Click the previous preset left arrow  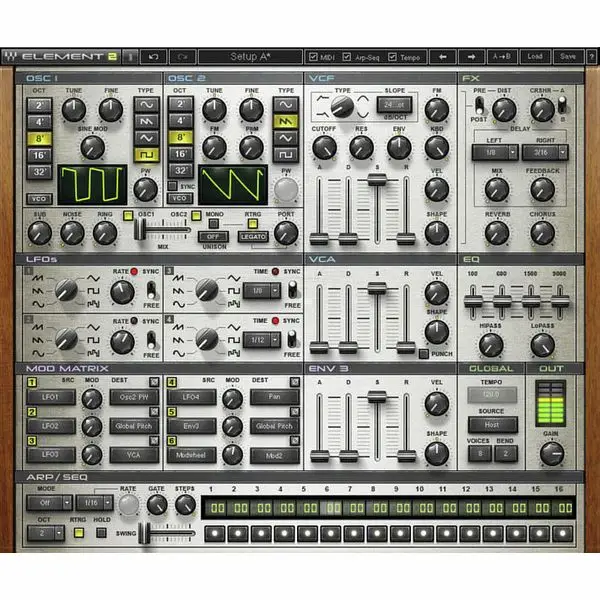point(443,56)
